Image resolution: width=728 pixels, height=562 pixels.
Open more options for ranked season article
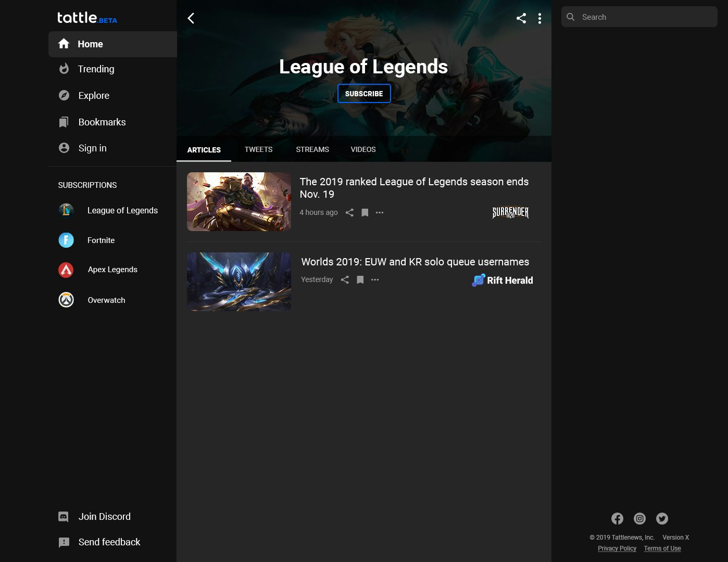[380, 212]
